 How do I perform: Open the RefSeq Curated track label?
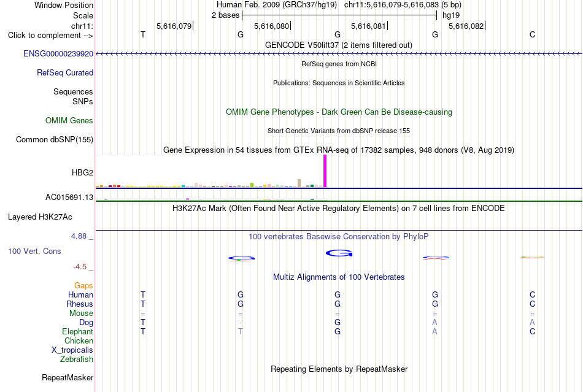click(x=65, y=72)
